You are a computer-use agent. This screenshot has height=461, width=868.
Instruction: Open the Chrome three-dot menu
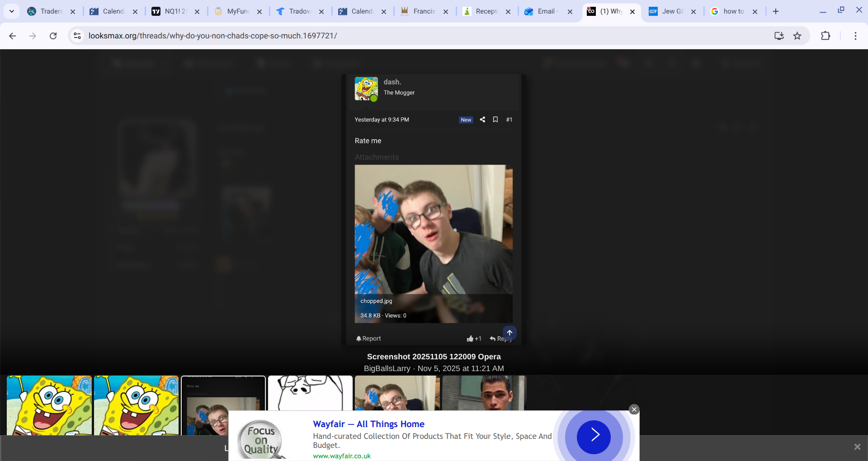click(855, 36)
